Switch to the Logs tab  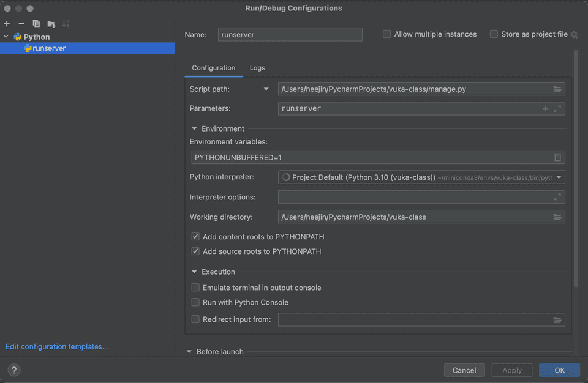click(257, 68)
